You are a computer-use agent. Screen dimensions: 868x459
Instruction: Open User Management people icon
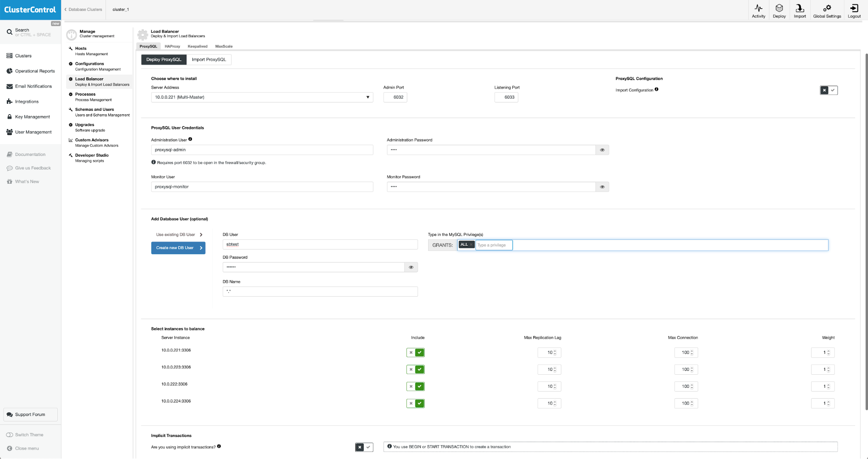click(10, 132)
